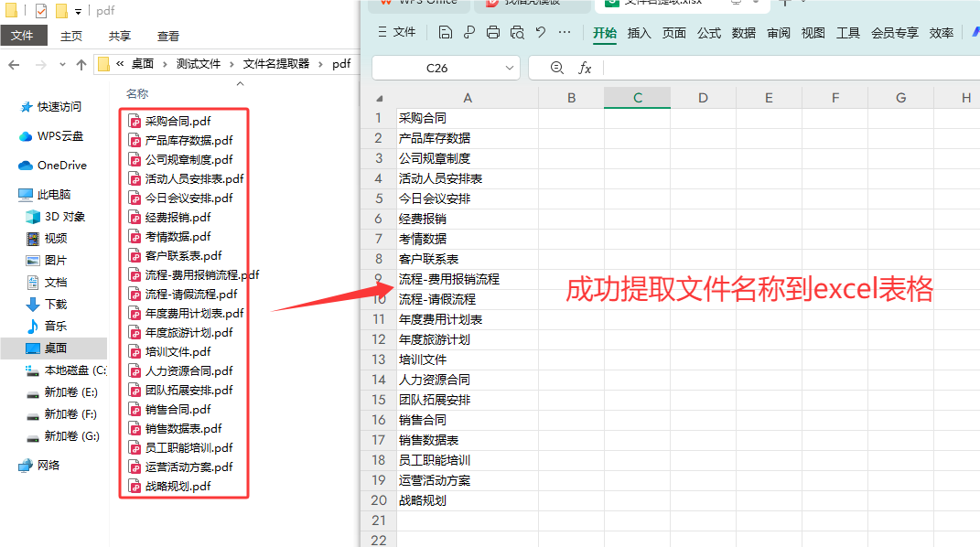Click 桌面 in the Explorer address path
The width and height of the screenshot is (980, 547).
click(143, 64)
